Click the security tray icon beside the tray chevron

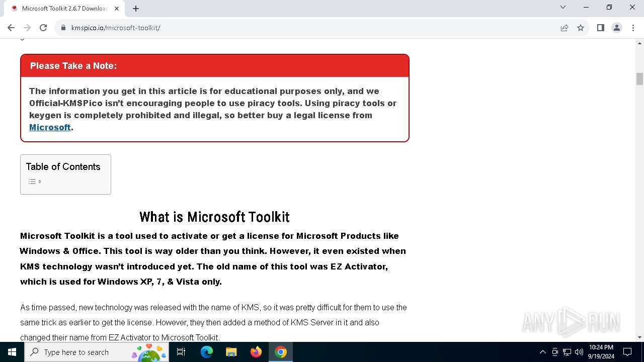(x=555, y=352)
